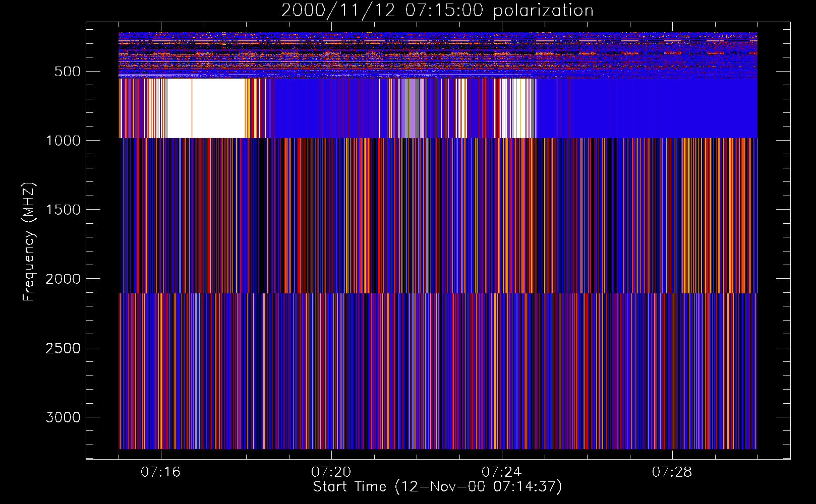Image resolution: width=816 pixels, height=504 pixels.
Task: Click the solid blue region near 07:27
Action: [x=647, y=108]
